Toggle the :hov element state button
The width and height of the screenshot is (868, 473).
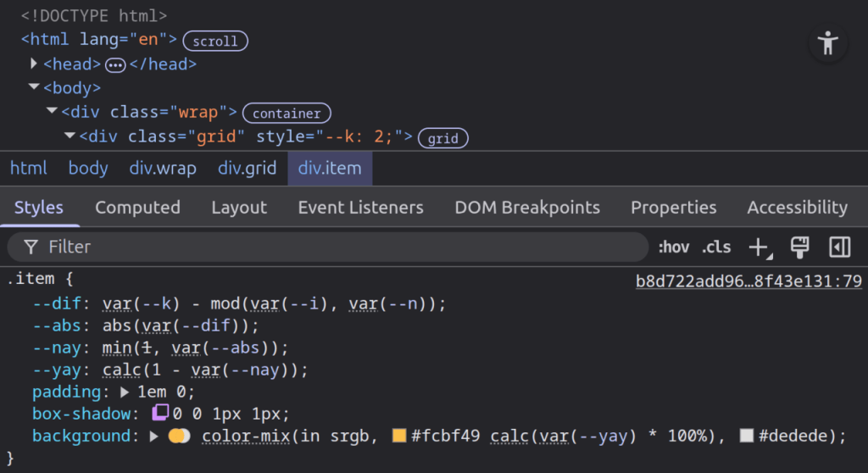coord(674,247)
